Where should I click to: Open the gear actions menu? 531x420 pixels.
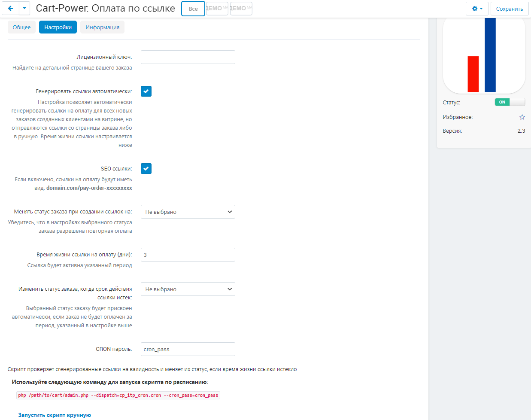[x=477, y=9]
